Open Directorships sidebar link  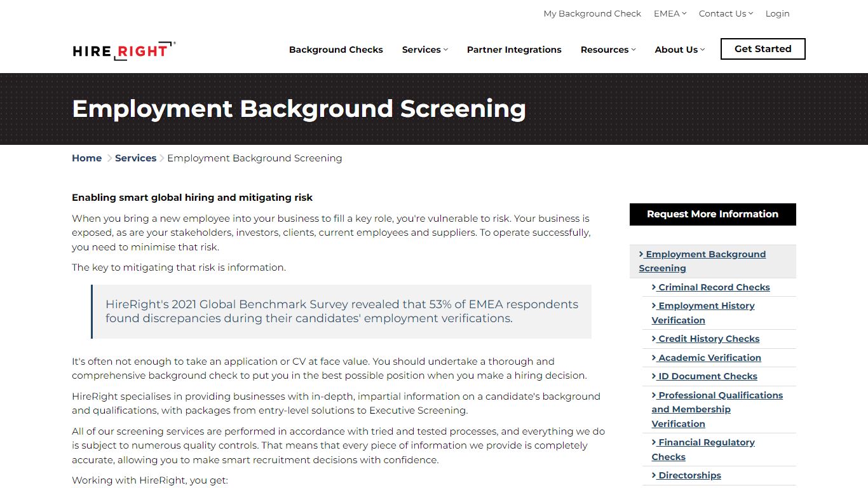686,475
